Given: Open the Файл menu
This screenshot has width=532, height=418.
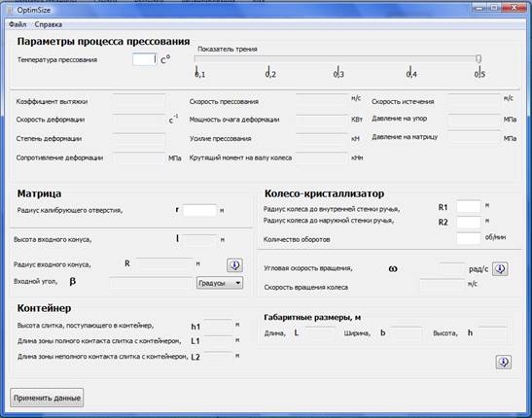Looking at the screenshot, I should 18,24.
